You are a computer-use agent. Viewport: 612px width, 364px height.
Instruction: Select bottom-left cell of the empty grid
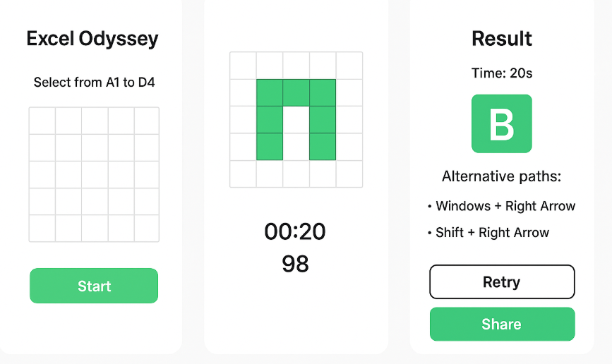(x=42, y=228)
